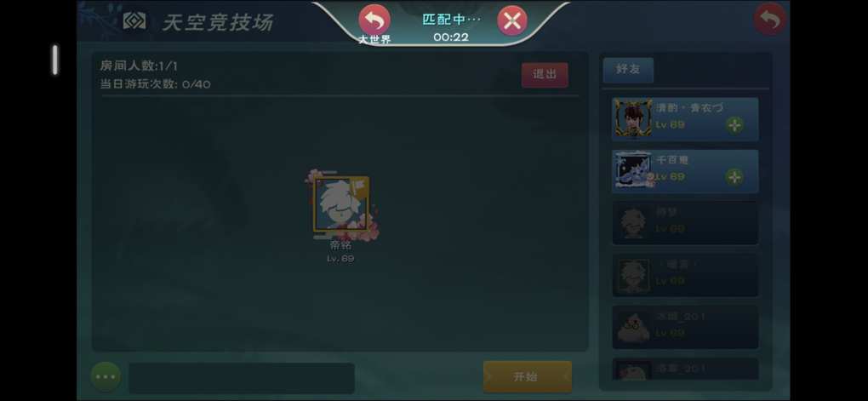Click into the chat message input field
The height and width of the screenshot is (401, 868).
point(242,378)
